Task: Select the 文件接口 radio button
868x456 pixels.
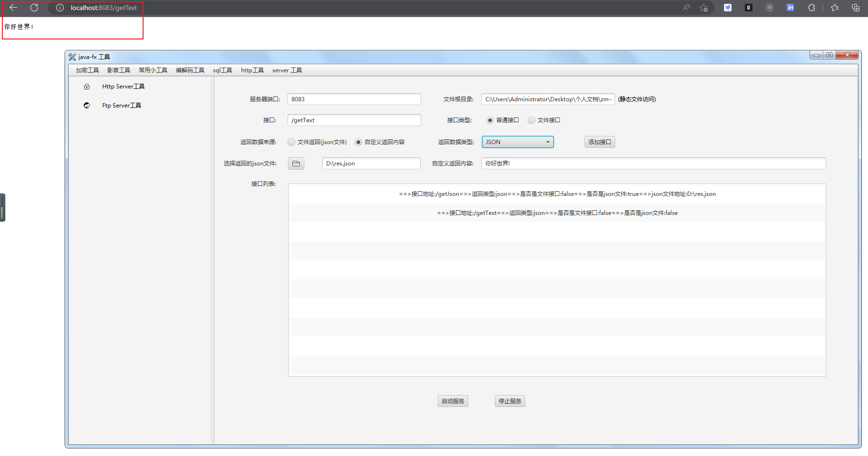Action: (x=531, y=120)
